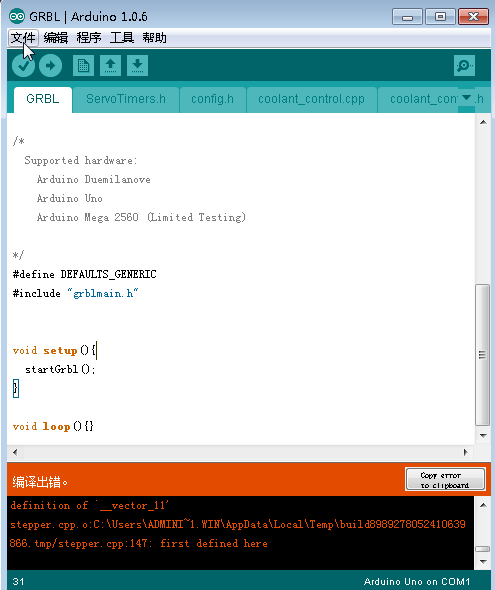This screenshot has width=495, height=590.
Task: Minimize the Arduino window
Action: click(407, 17)
